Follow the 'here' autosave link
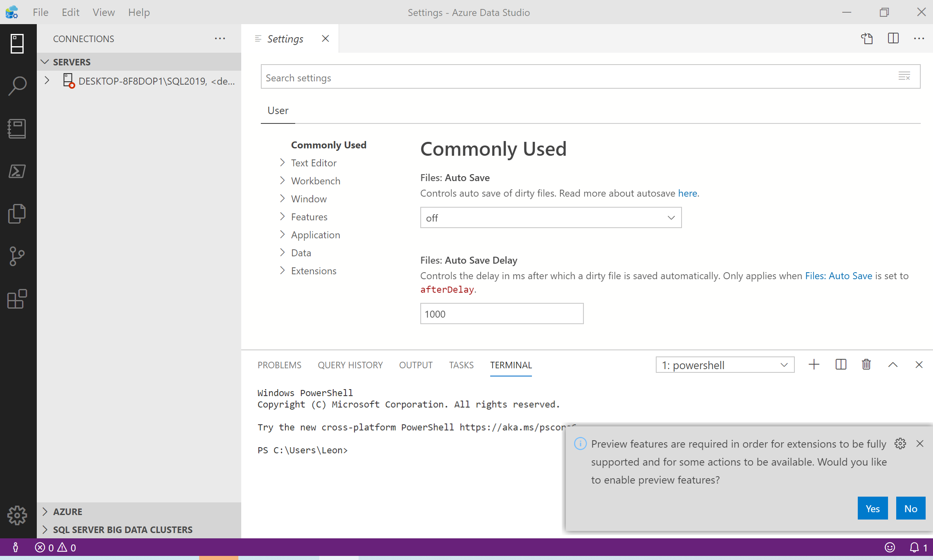This screenshot has height=560, width=933. [x=687, y=193]
